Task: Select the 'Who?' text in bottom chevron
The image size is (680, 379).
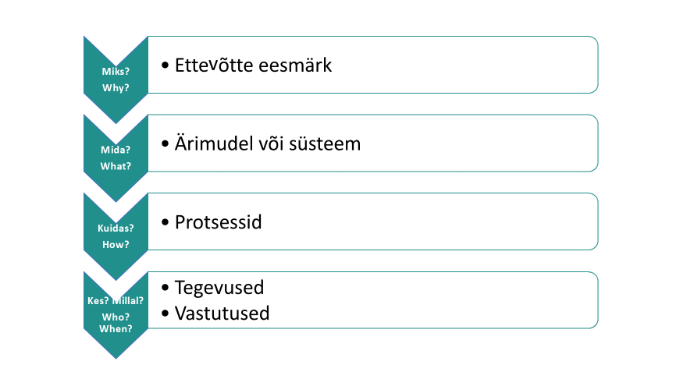Action: click(x=115, y=317)
